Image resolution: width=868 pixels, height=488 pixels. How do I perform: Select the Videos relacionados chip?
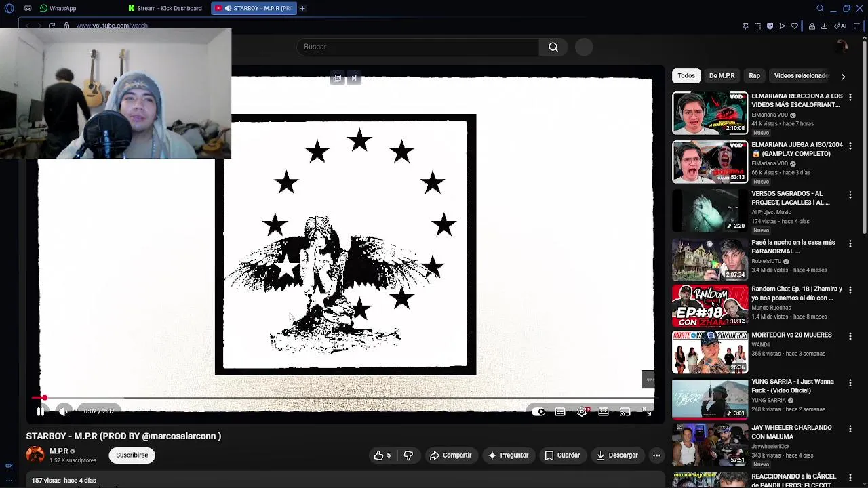point(801,76)
